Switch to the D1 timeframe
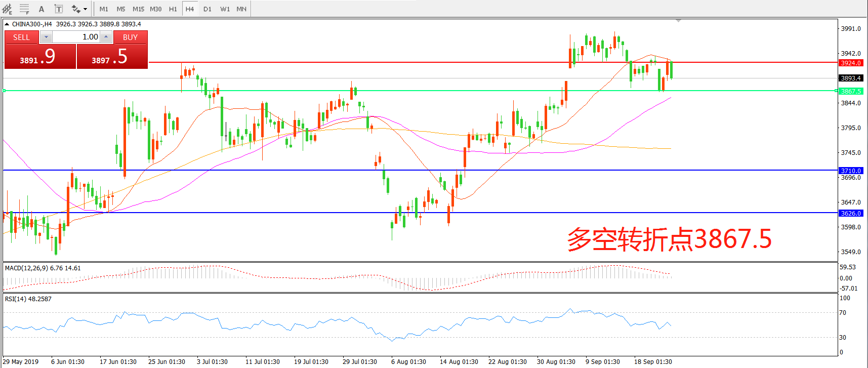The image size is (868, 368). 208,9
